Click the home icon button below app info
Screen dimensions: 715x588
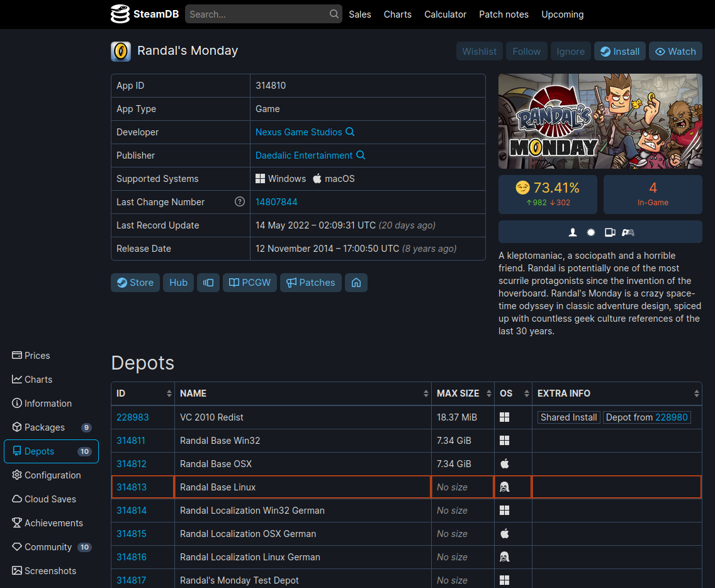pyautogui.click(x=356, y=283)
